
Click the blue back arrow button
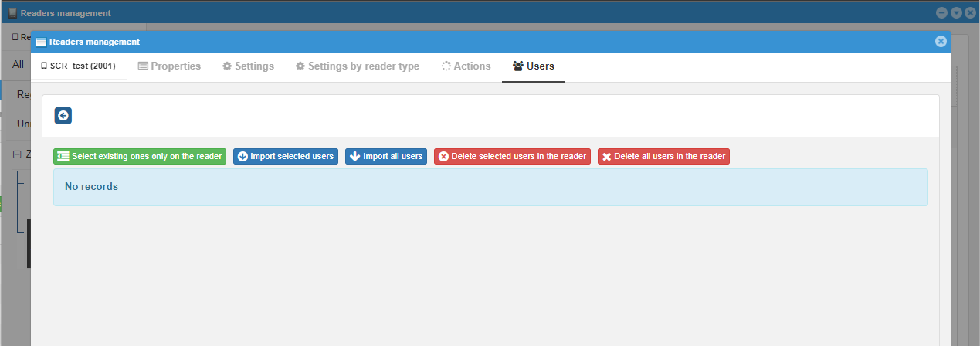pos(63,115)
